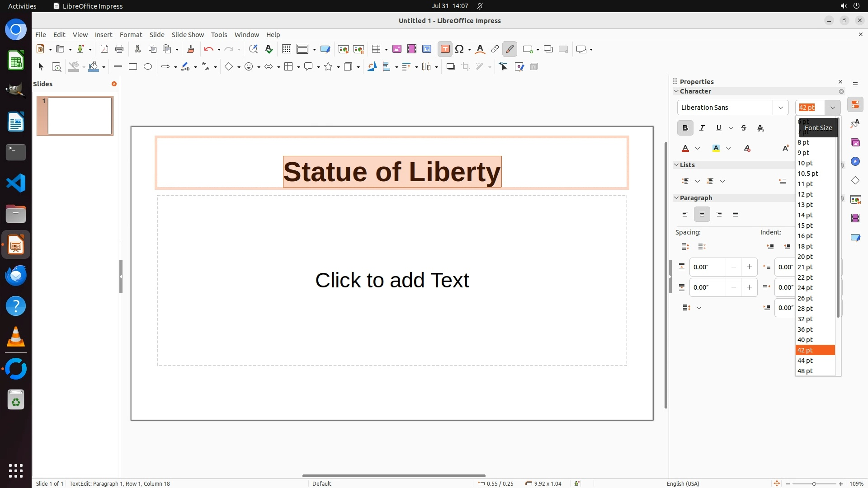The height and width of the screenshot is (488, 868).
Task: Open the Liberation Sans font name dropdown
Action: tap(780, 108)
